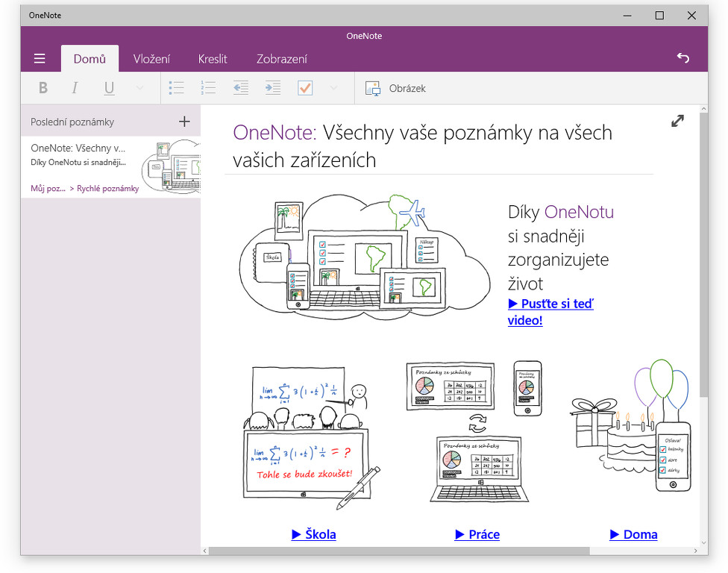This screenshot has height=573, width=728.
Task: Open the Doma link
Action: 633,534
